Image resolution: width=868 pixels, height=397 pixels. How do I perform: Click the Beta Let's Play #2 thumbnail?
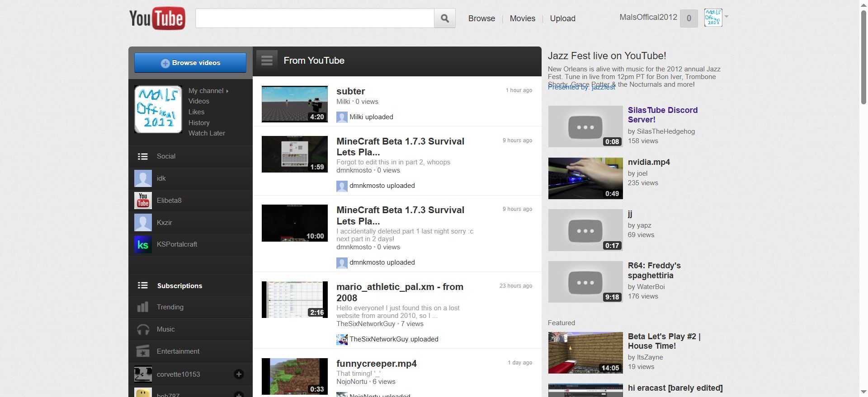[x=585, y=353]
